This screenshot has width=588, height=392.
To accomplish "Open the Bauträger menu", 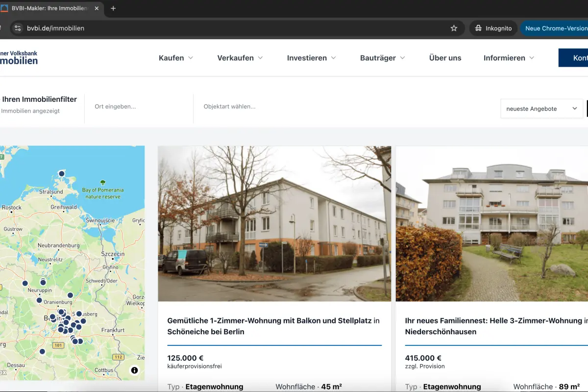I will [383, 58].
